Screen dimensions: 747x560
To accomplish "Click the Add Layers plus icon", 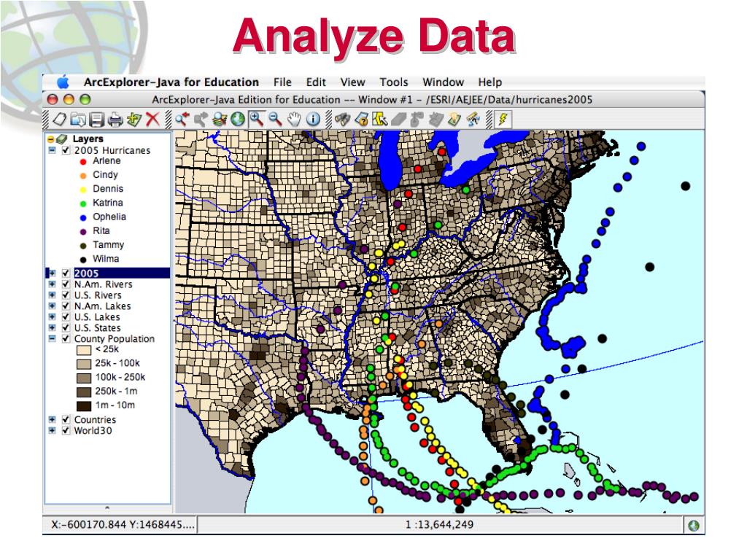I will 134,119.
